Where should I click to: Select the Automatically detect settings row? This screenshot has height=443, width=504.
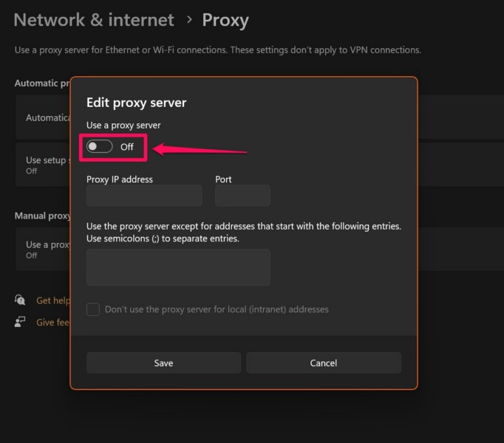[44, 117]
